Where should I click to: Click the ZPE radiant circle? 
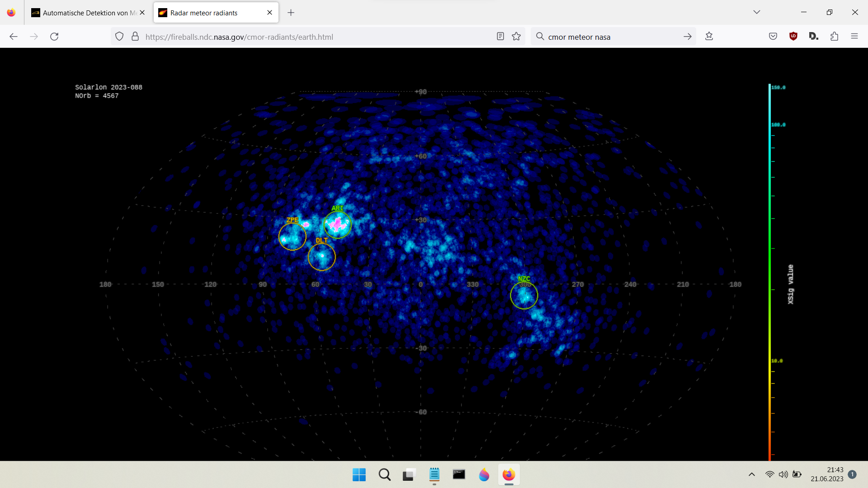292,236
